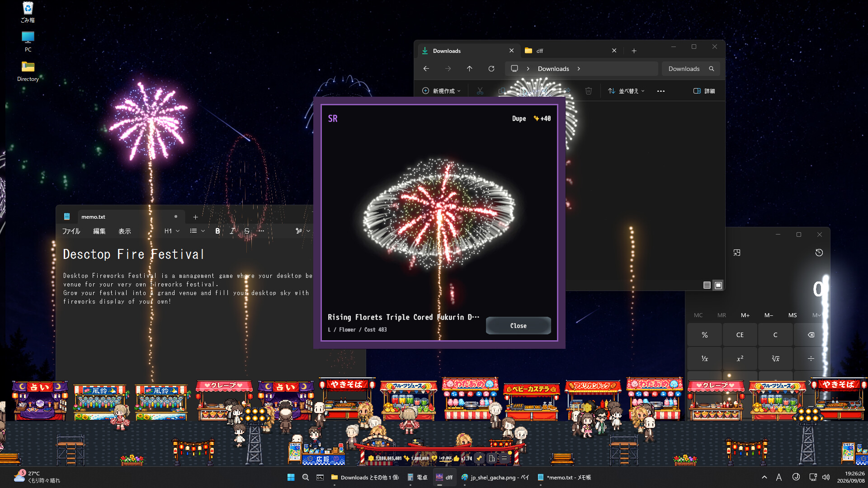This screenshot has width=868, height=488.
Task: Close the SR fireworks gacha result popup
Action: (x=518, y=326)
